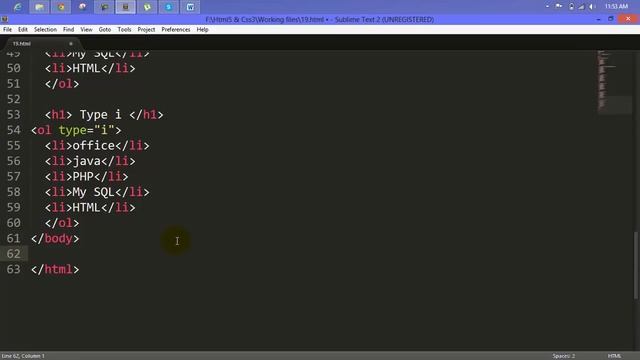Open Skype from the taskbar
The width and height of the screenshot is (640, 360).
tap(169, 7)
